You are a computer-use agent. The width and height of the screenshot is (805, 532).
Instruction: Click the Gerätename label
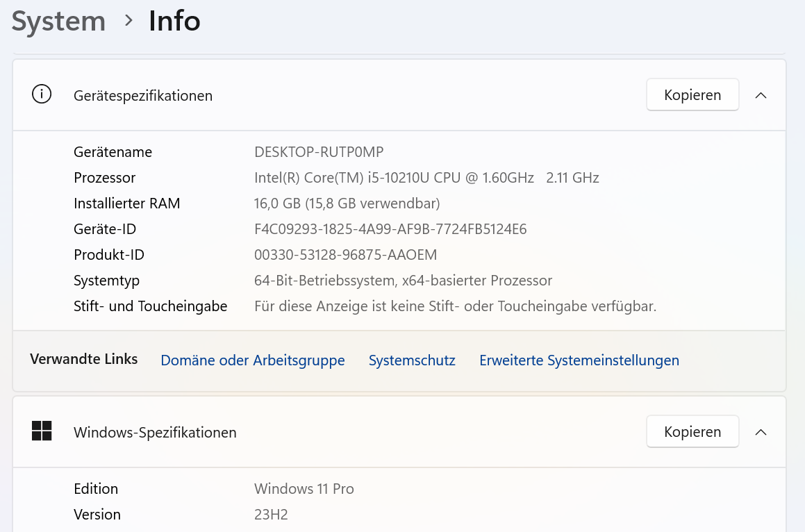click(113, 152)
